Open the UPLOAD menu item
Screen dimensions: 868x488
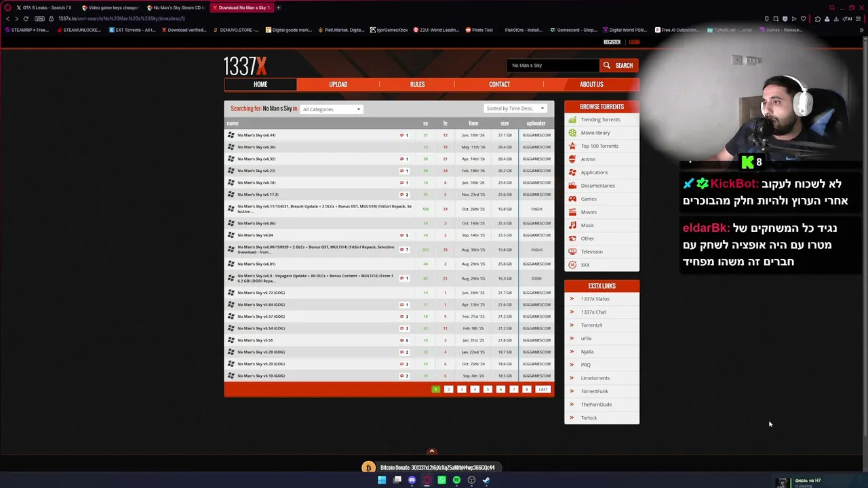(338, 84)
